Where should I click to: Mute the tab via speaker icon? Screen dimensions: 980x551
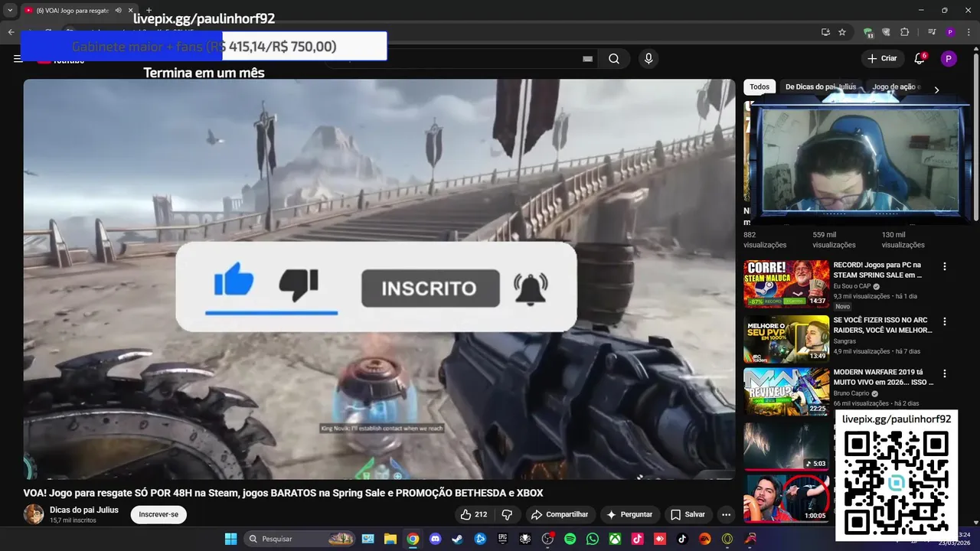(118, 11)
